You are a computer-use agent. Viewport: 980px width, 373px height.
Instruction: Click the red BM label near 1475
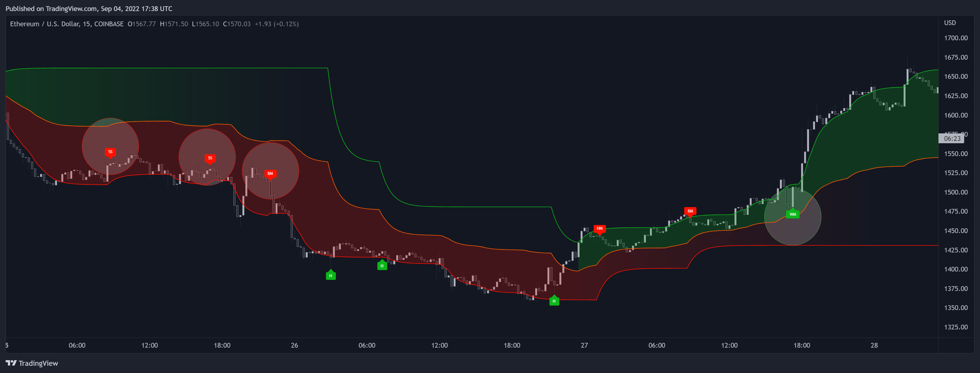coord(690,212)
